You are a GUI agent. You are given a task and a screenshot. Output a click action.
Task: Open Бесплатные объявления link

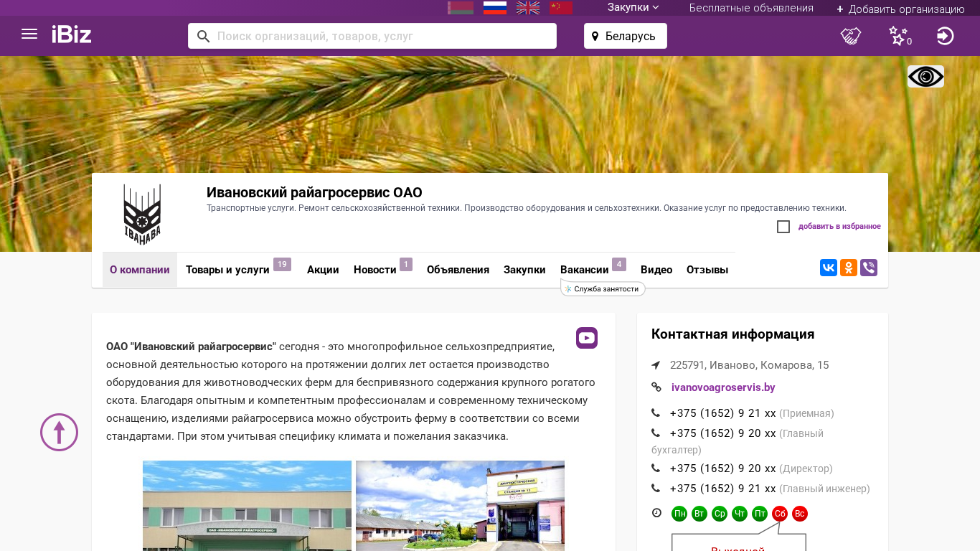[x=751, y=8]
